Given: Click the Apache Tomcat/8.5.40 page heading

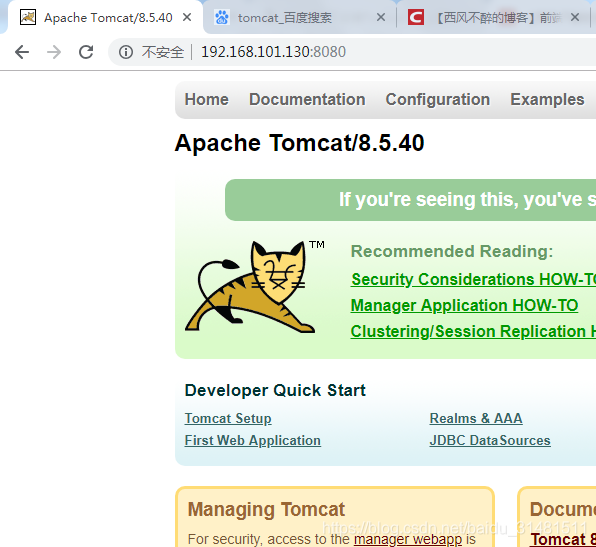Looking at the screenshot, I should tap(300, 143).
